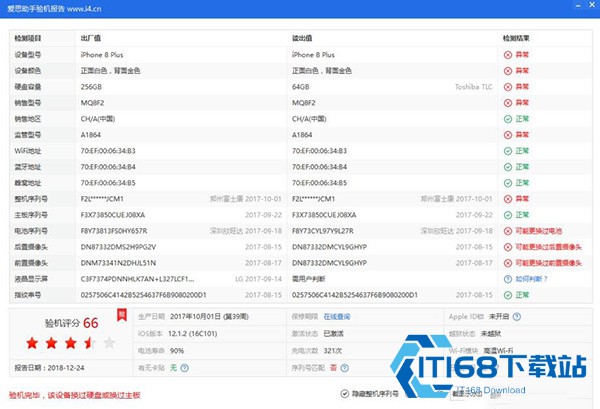The height and width of the screenshot is (409, 600).
Task: Click charge count value 321次
Action: point(333,351)
